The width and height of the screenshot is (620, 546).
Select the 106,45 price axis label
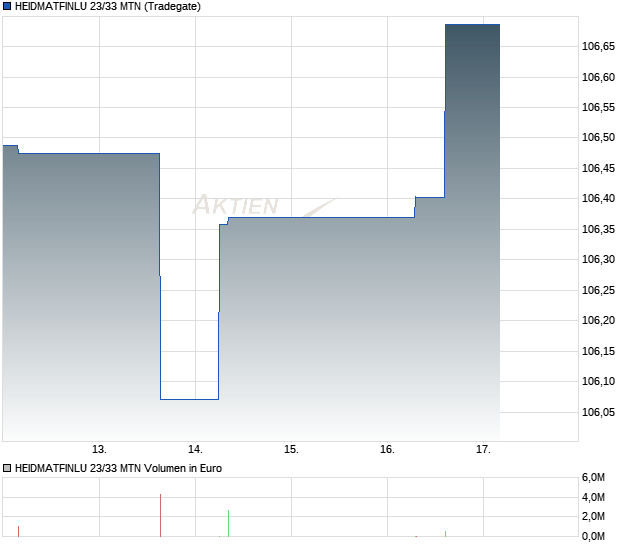(x=598, y=168)
